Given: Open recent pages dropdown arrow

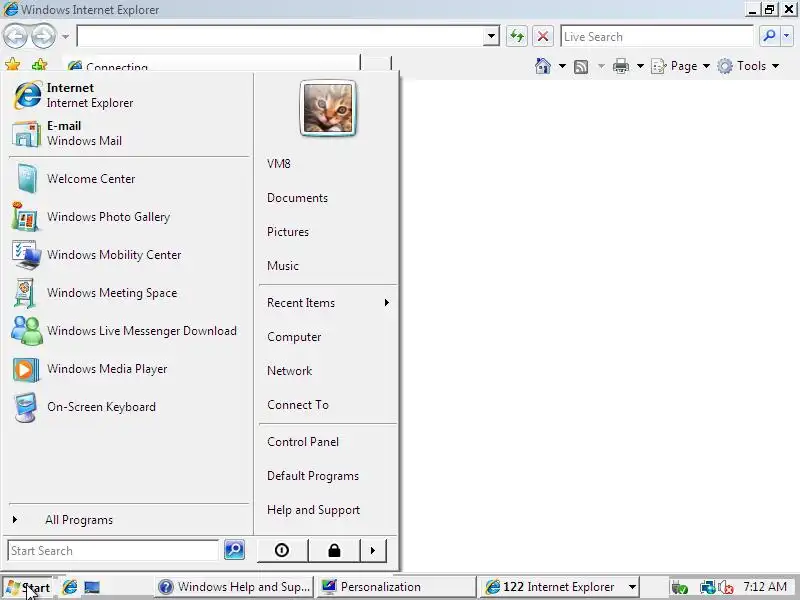Looking at the screenshot, I should [65, 37].
